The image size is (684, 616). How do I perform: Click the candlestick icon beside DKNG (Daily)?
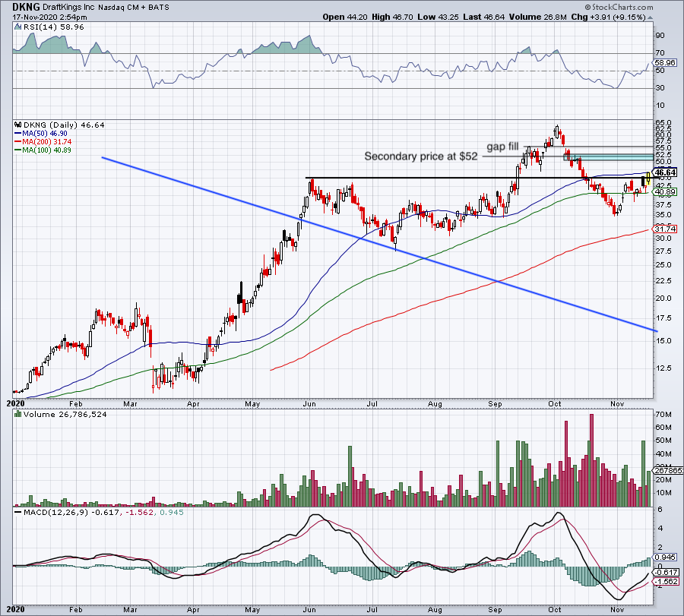[18, 125]
